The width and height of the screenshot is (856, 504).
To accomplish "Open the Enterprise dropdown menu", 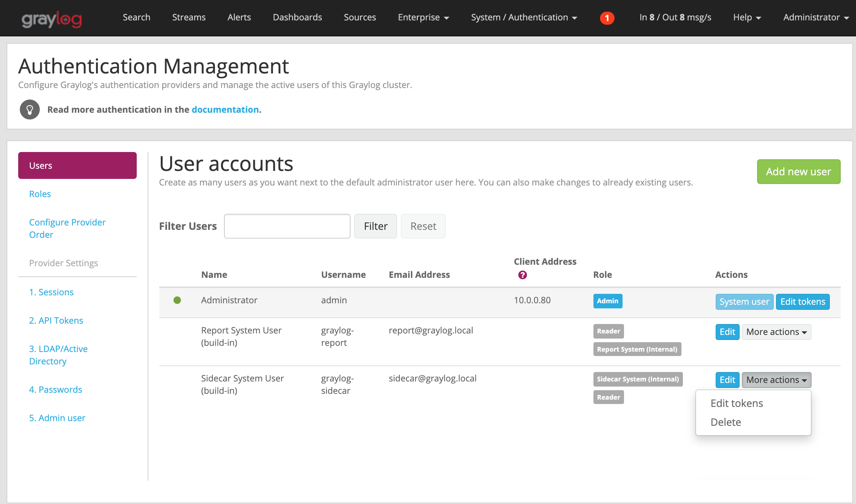I will 423,17.
